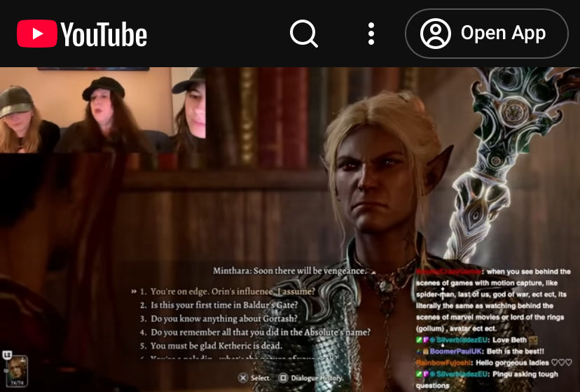The height and width of the screenshot is (392, 580).
Task: Select "Do you know anything about Gortash?"
Action: tap(219, 318)
